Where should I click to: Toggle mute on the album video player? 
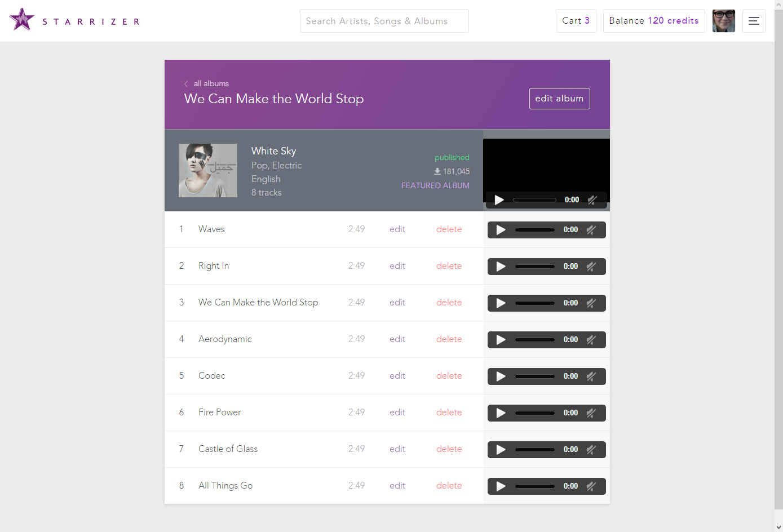point(592,200)
